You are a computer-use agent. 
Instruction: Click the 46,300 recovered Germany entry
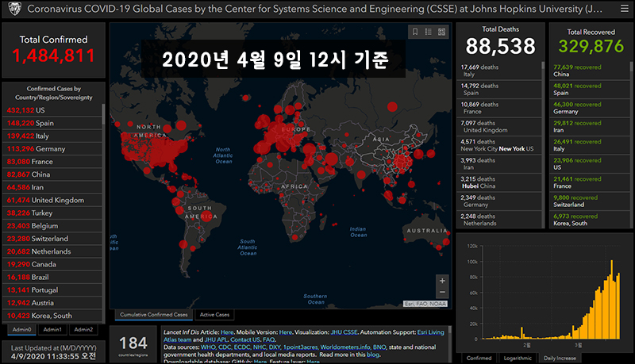(x=590, y=108)
